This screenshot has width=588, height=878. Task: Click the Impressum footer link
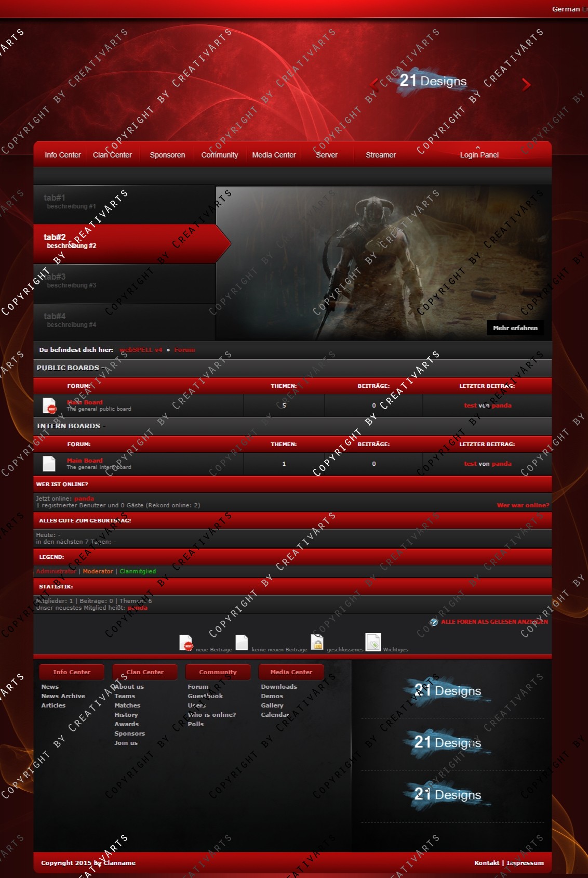(525, 863)
